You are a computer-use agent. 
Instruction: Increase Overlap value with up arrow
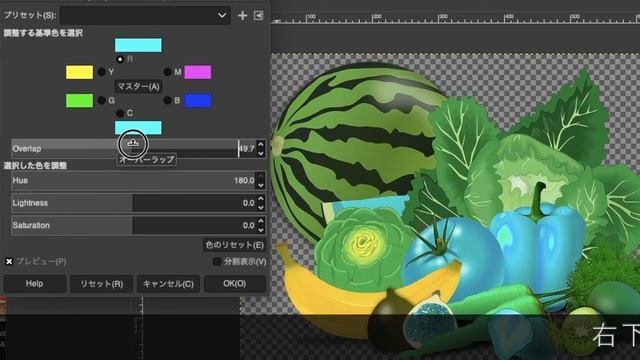pos(261,144)
